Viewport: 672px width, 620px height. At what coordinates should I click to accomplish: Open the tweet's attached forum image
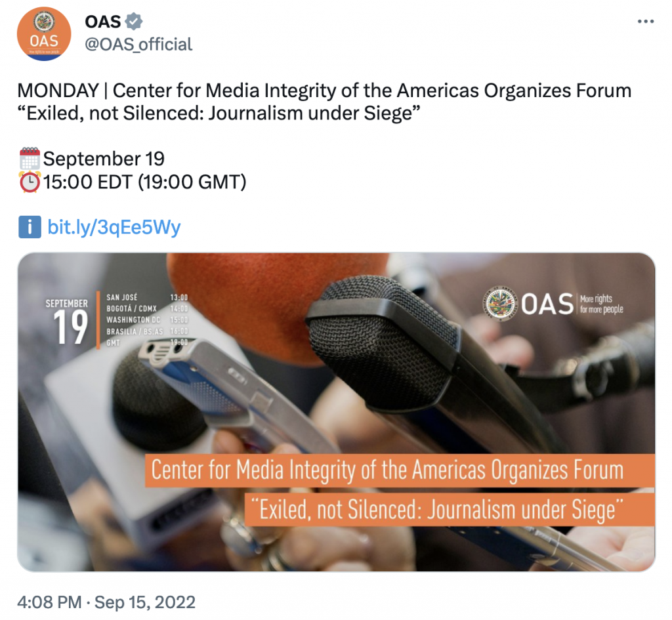click(336, 412)
